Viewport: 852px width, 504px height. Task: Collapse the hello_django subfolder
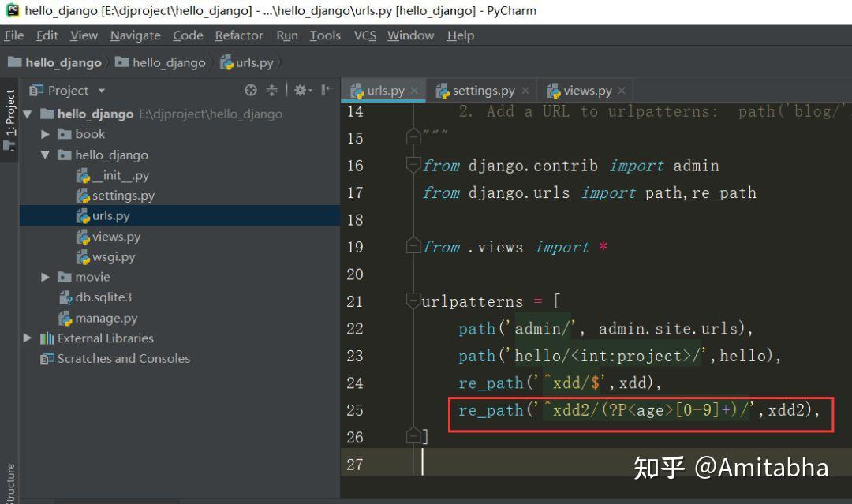tap(45, 155)
